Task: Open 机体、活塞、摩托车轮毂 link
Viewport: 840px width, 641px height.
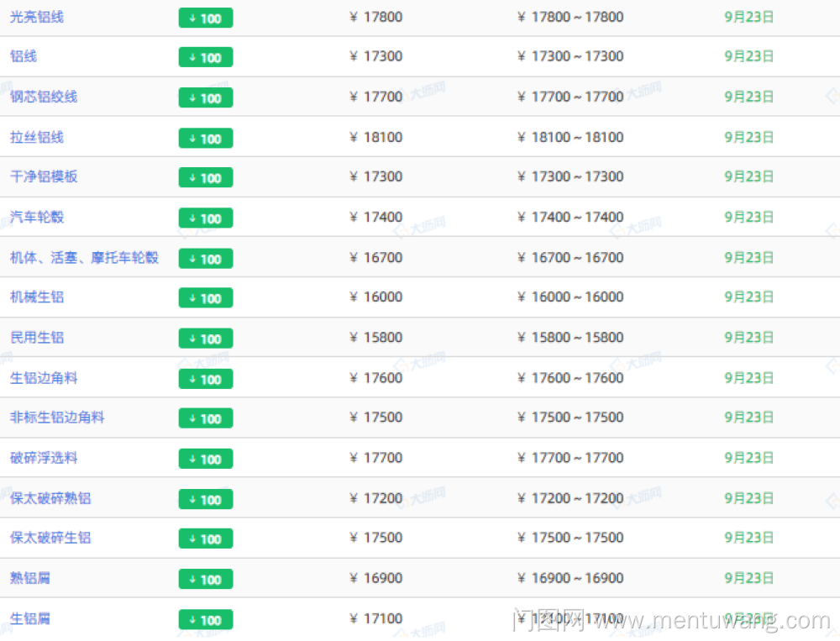Action: (84, 257)
